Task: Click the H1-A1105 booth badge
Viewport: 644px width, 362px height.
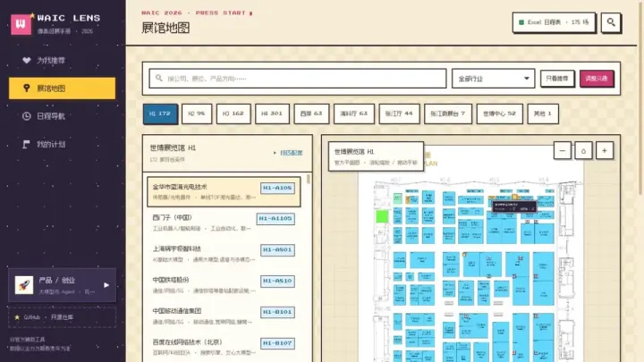Action: [275, 219]
